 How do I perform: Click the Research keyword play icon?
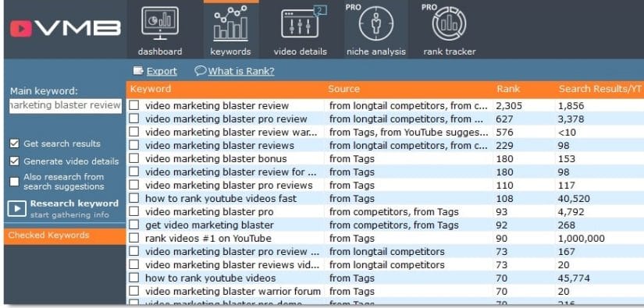tap(17, 209)
